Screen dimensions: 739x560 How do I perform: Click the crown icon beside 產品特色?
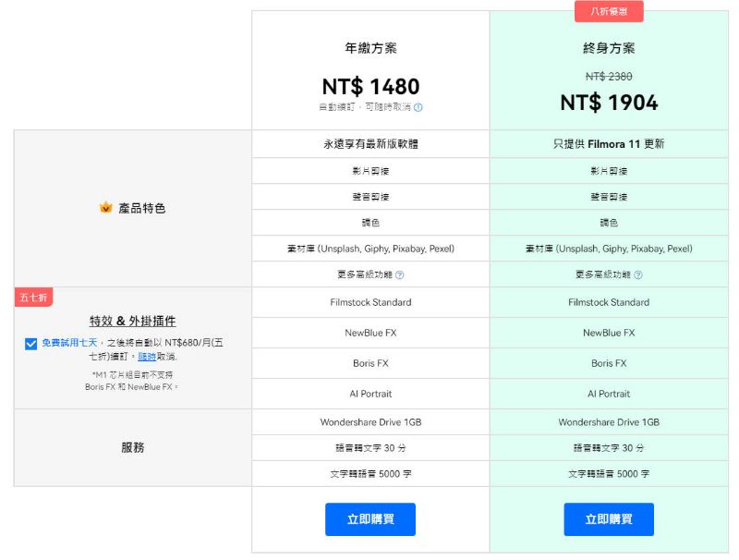coord(106,207)
